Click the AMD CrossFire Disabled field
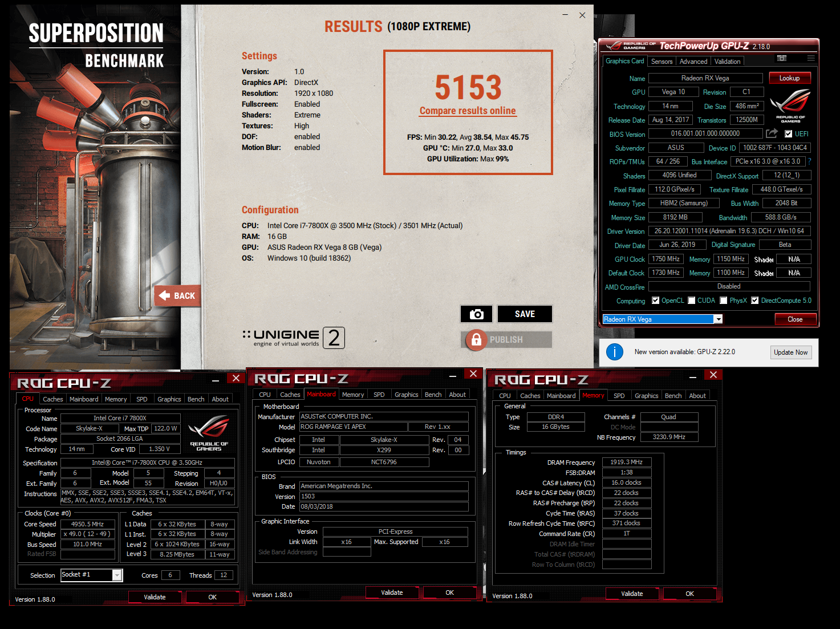Viewport: 840px width, 629px height. [729, 286]
